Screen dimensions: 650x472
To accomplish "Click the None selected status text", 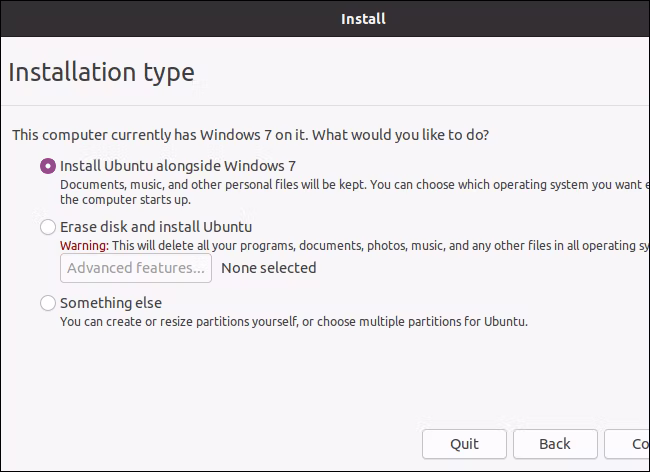I will point(269,268).
